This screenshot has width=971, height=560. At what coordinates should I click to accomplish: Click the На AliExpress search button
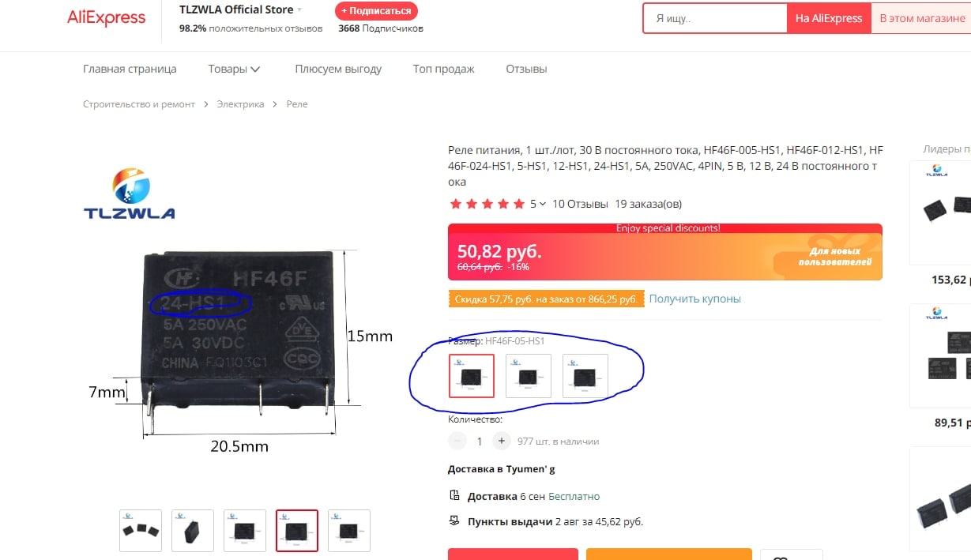point(829,18)
